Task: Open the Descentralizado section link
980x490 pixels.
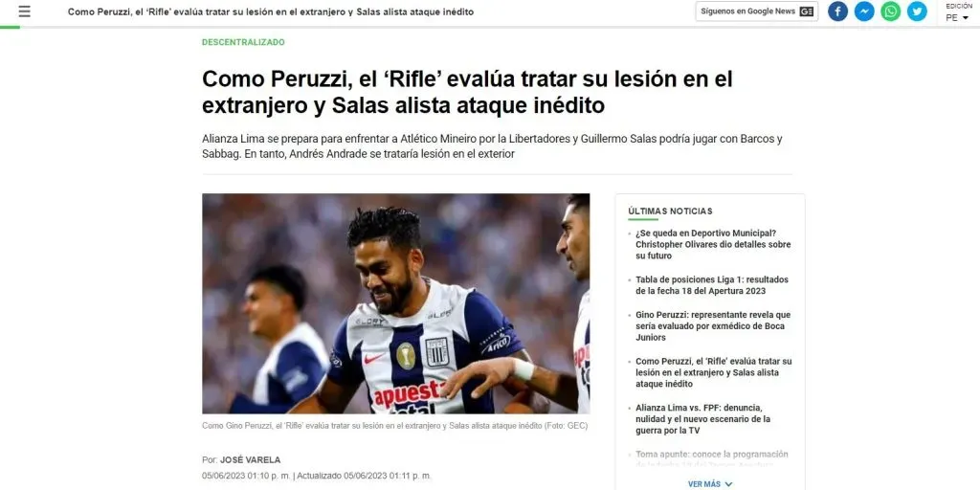Action: 243,42
